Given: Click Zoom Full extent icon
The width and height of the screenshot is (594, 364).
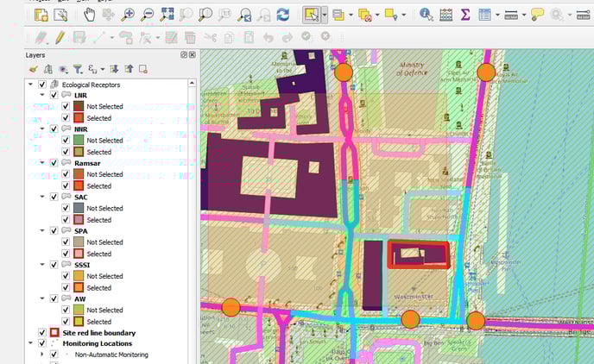Looking at the screenshot, I should tap(167, 15).
